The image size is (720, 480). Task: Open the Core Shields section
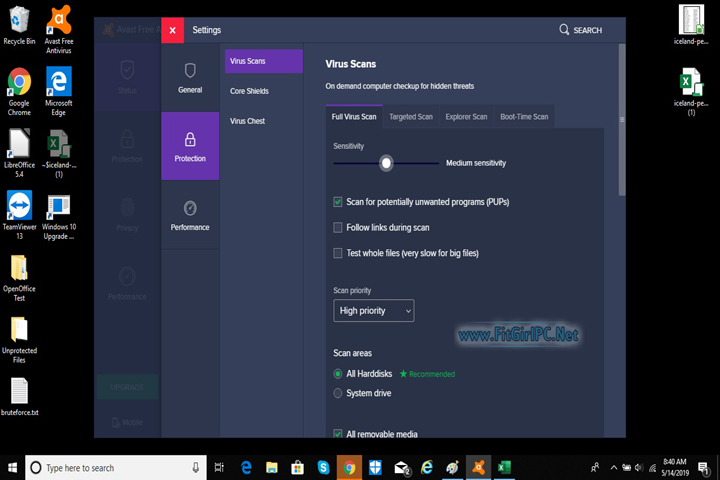pyautogui.click(x=249, y=91)
